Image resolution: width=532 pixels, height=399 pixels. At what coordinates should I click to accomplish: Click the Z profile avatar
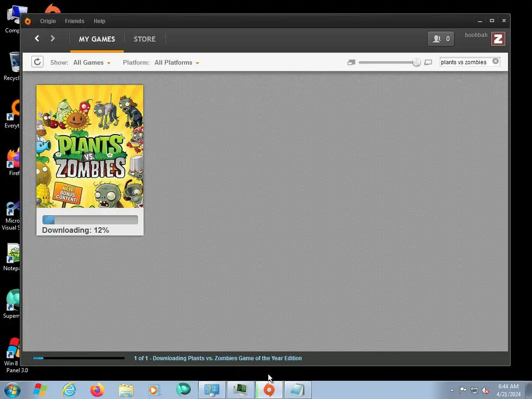498,39
